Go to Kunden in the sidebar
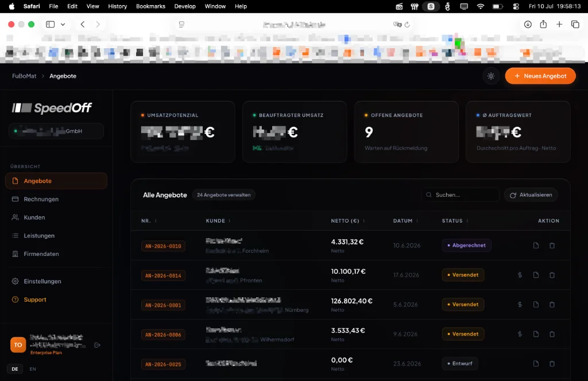This screenshot has height=381, width=588. 56,217
